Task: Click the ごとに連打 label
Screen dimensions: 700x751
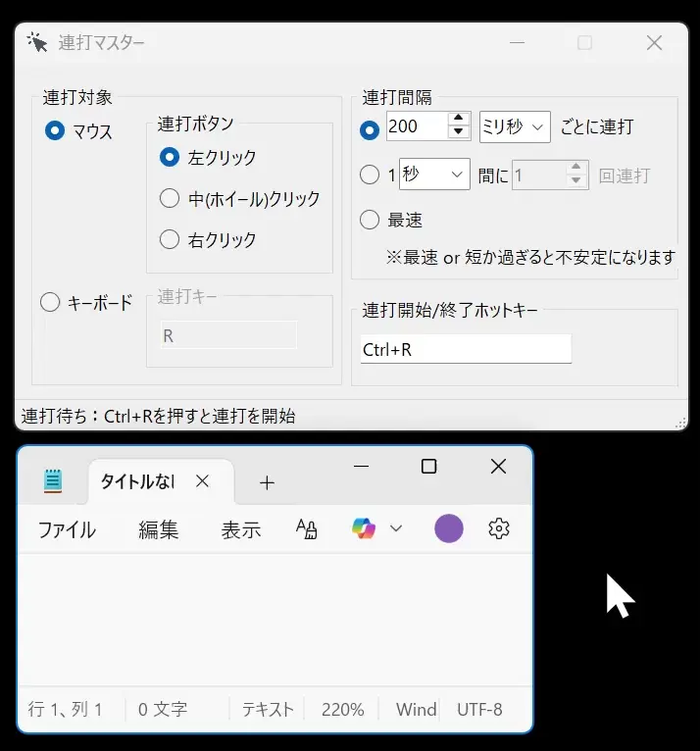Action: pyautogui.click(x=597, y=126)
